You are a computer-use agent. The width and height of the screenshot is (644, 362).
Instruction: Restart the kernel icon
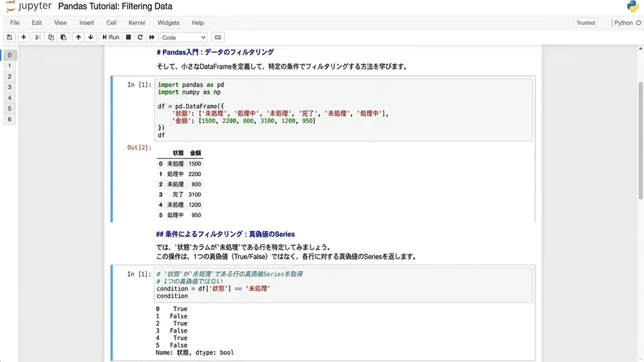140,37
